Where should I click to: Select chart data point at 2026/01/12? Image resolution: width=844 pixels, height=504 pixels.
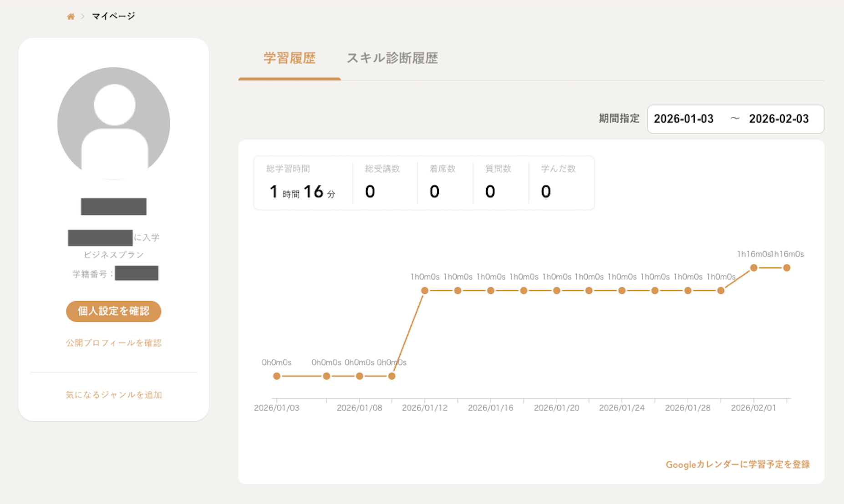click(x=425, y=291)
